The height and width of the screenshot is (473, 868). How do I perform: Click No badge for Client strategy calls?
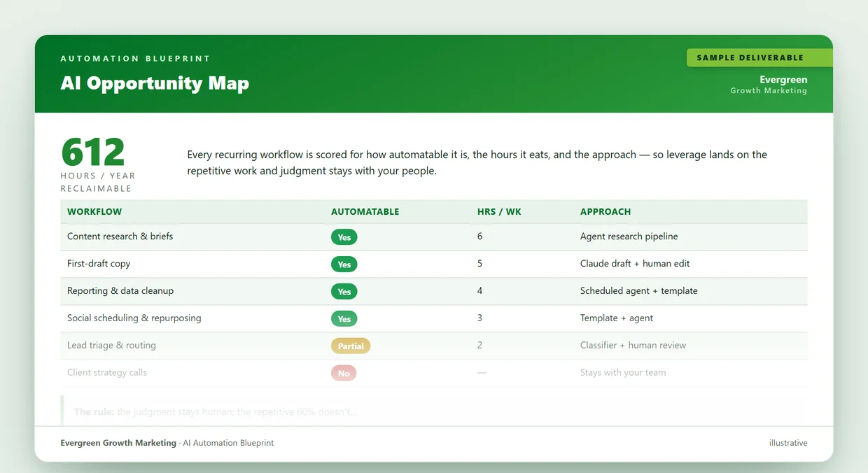tap(344, 374)
